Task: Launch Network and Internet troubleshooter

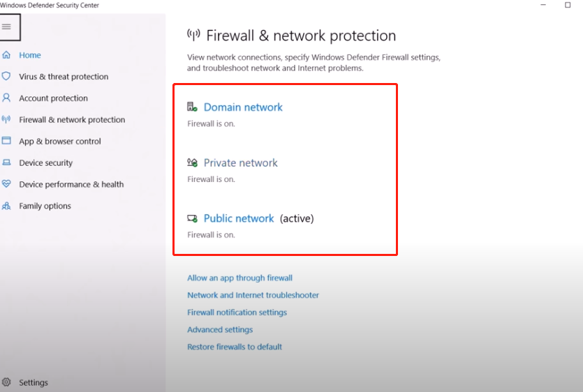Action: pyautogui.click(x=253, y=295)
